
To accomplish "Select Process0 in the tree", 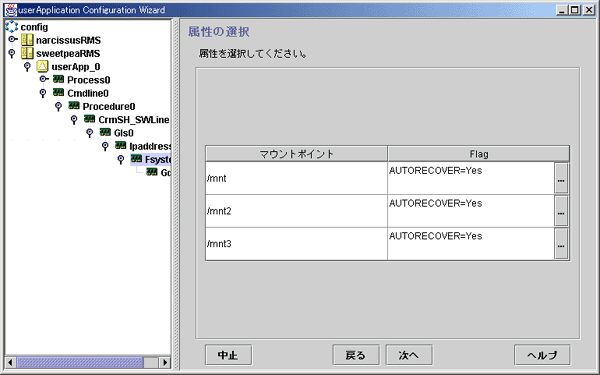I will [x=89, y=80].
